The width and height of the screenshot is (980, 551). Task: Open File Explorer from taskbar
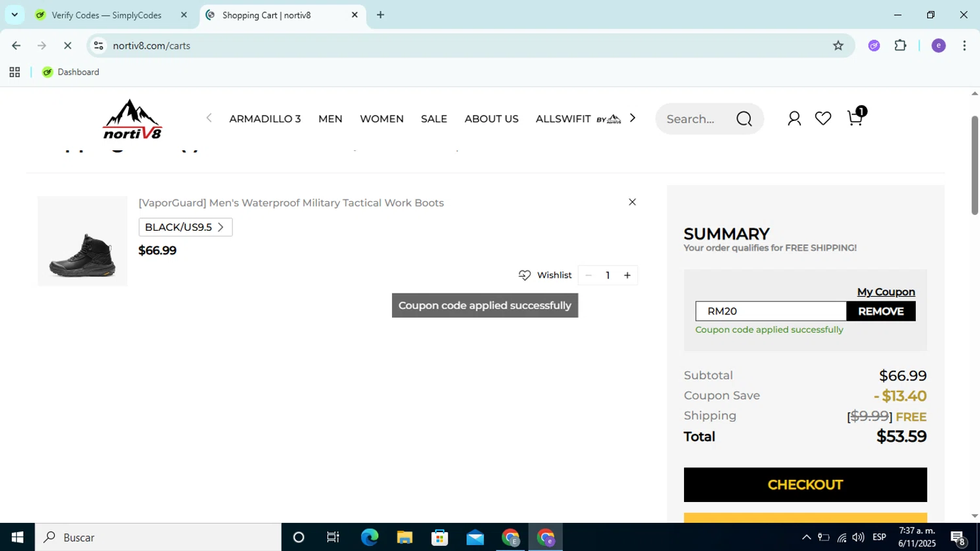404,537
